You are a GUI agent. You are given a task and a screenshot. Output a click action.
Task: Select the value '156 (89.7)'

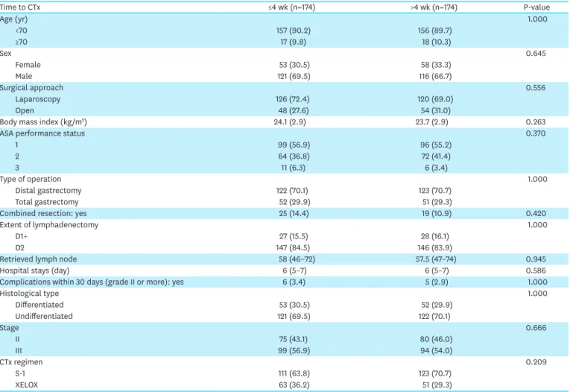tap(435, 31)
